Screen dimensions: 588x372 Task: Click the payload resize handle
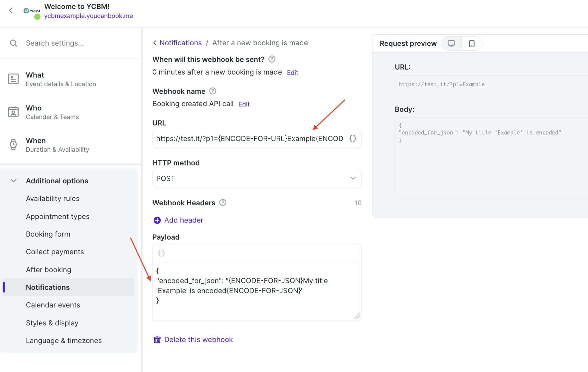(x=357, y=316)
